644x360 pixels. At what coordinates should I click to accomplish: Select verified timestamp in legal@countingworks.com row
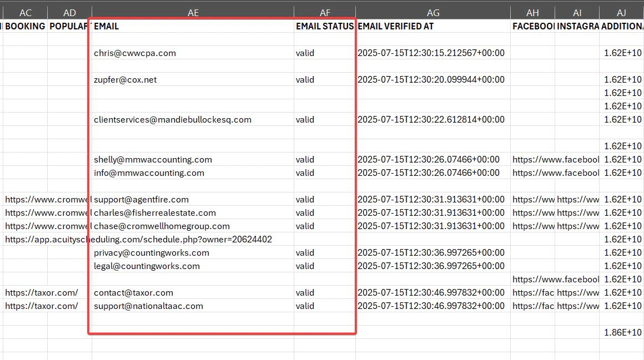[433, 266]
